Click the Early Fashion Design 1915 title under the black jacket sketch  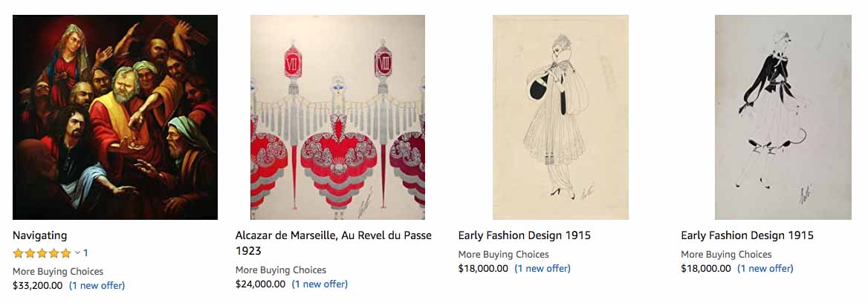(x=747, y=235)
